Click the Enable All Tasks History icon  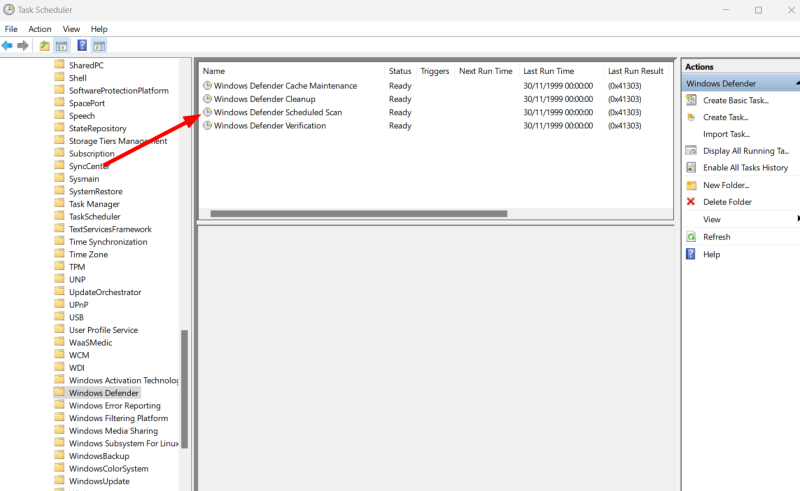(x=691, y=167)
